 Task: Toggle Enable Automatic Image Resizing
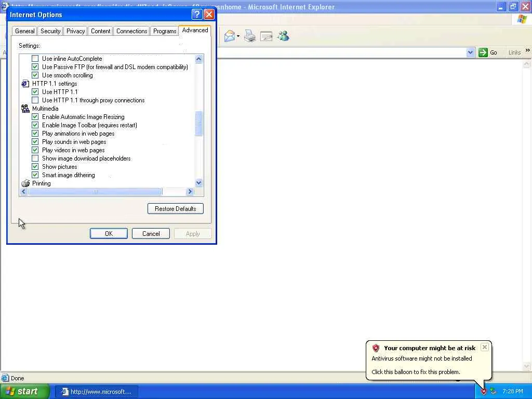[35, 117]
